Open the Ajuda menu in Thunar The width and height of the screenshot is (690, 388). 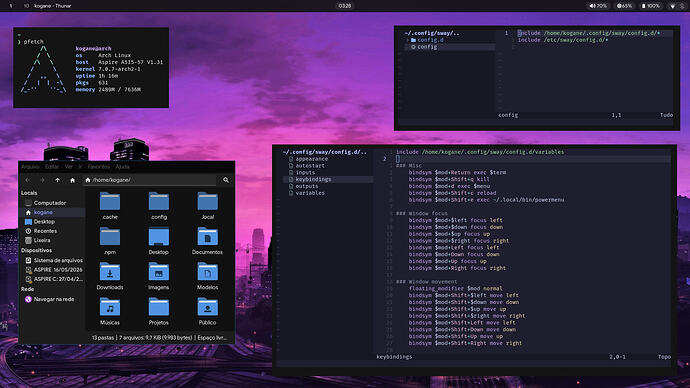[122, 167]
